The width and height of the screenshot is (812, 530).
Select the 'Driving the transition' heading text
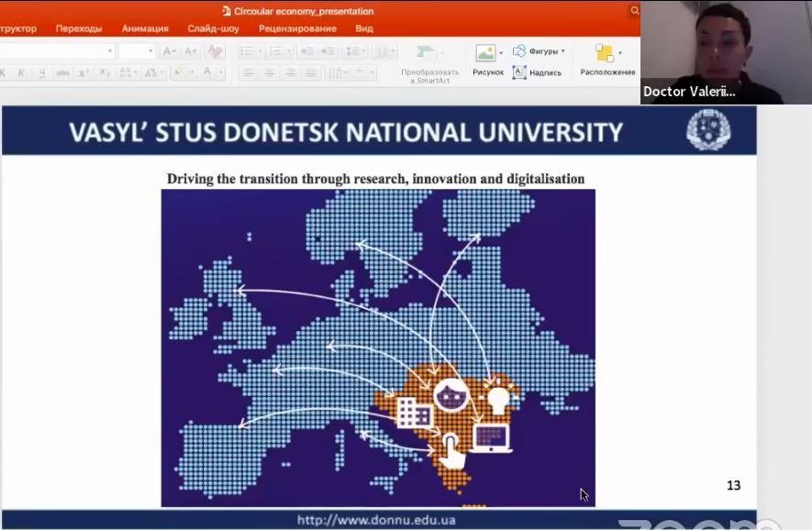(x=375, y=179)
